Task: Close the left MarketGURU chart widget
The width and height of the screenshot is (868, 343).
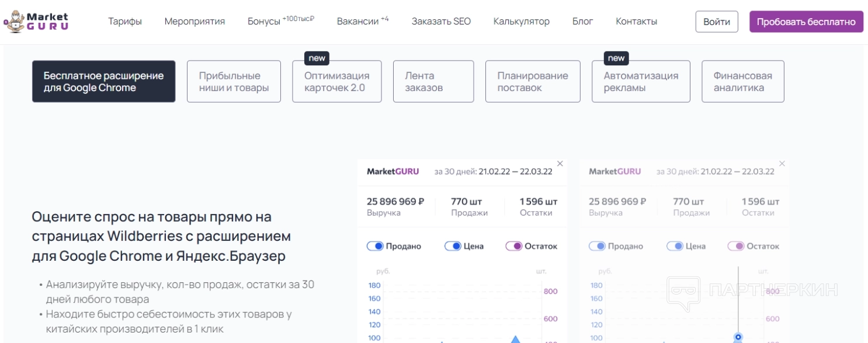Action: point(560,164)
